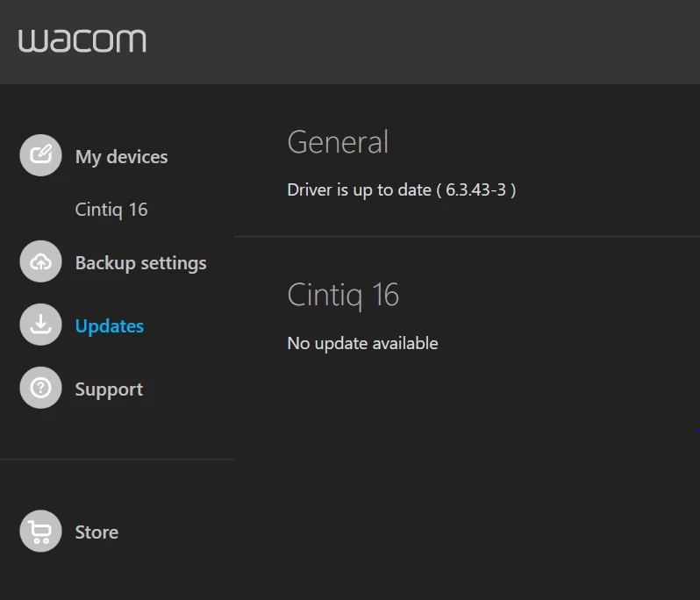Image resolution: width=700 pixels, height=600 pixels.
Task: Open My devices via tablet pen icon
Action: coord(40,155)
